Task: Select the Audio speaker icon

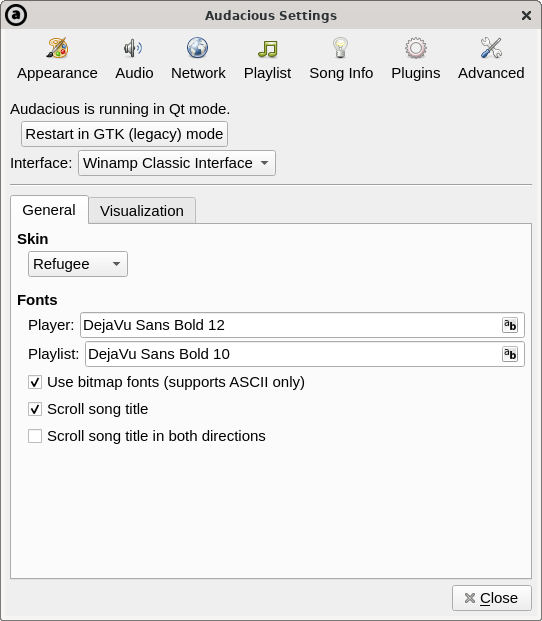Action: click(x=133, y=48)
